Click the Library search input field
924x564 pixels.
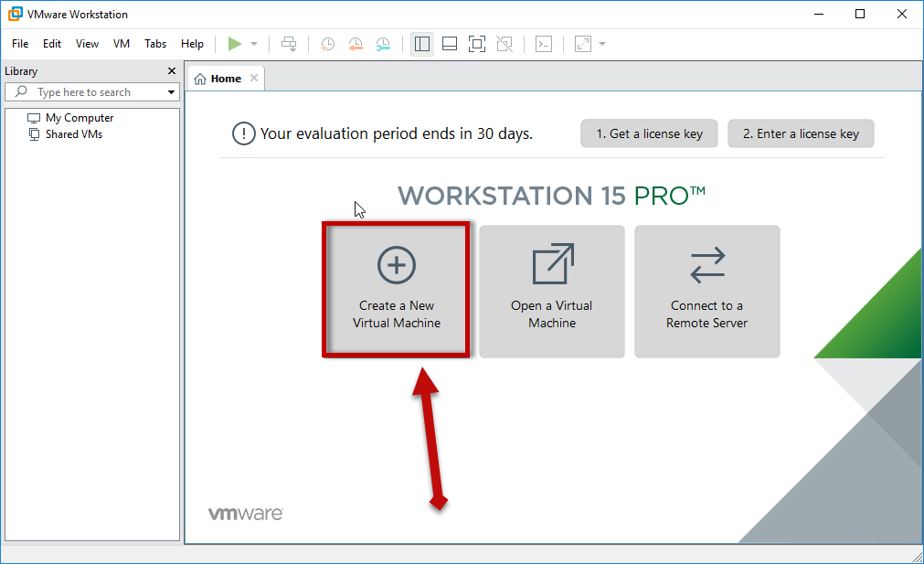pos(96,92)
